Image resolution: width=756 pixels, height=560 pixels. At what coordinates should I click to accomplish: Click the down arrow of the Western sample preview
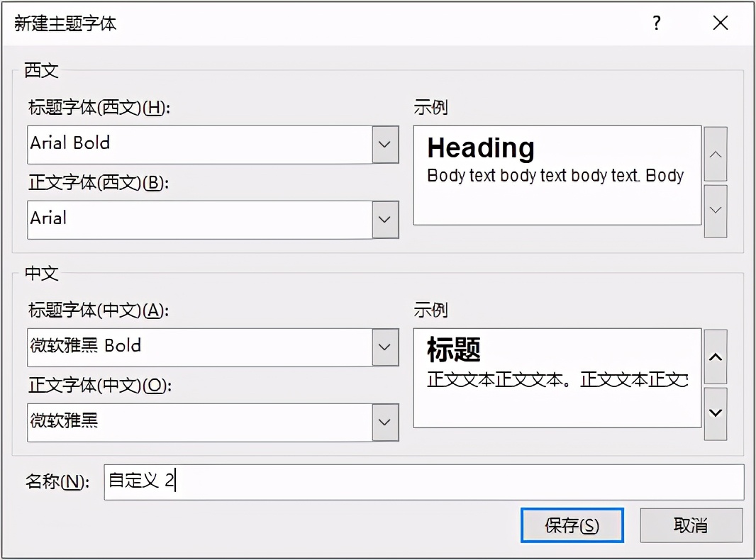(x=716, y=210)
